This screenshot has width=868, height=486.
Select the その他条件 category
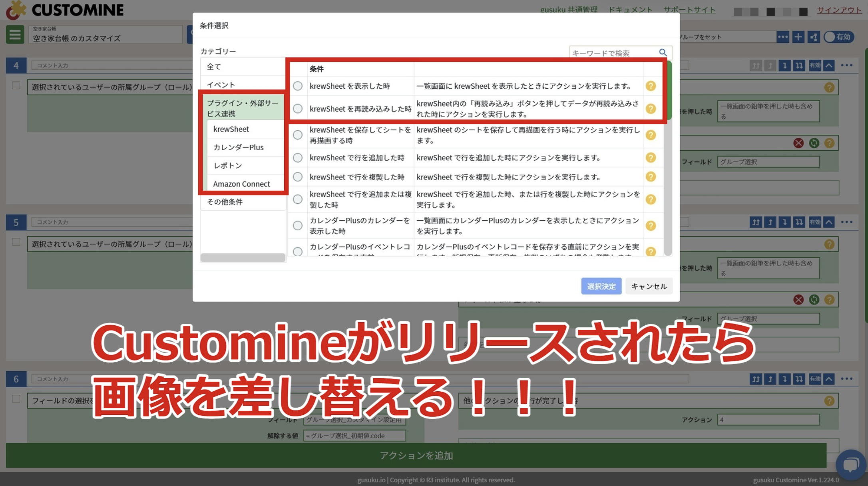click(x=225, y=202)
